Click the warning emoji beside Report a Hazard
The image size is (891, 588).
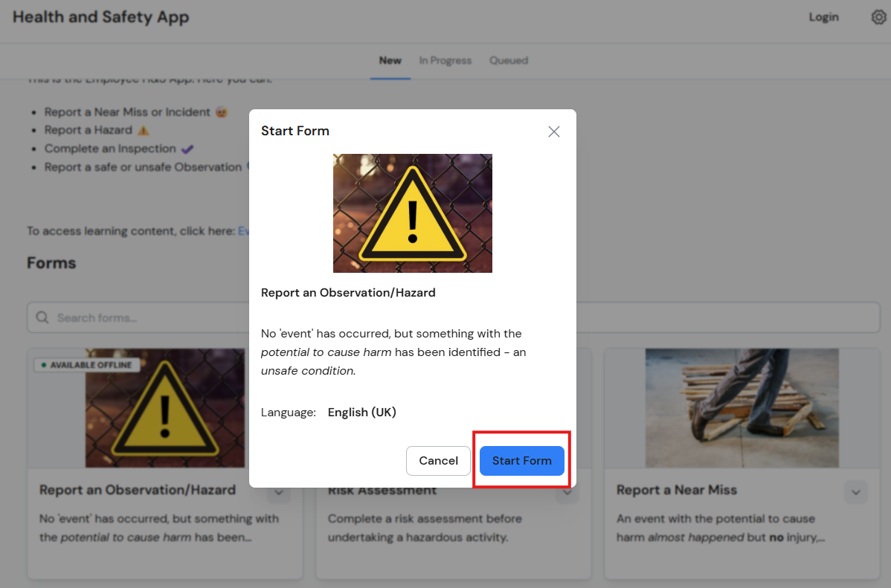pos(144,130)
